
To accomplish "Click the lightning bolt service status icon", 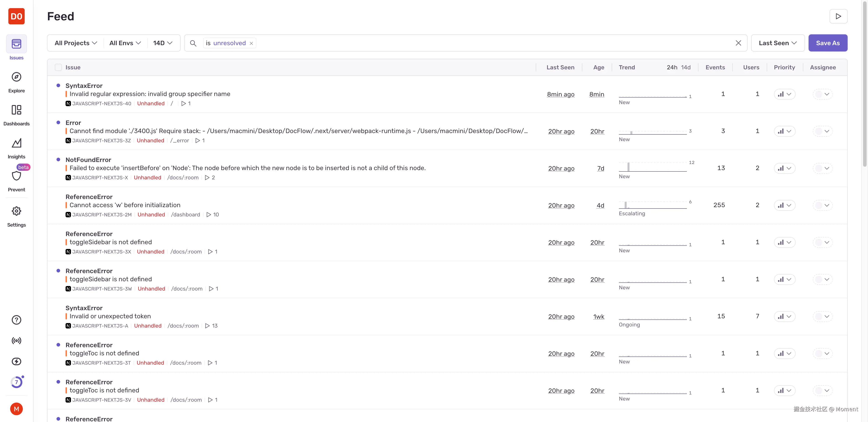I will [16, 361].
